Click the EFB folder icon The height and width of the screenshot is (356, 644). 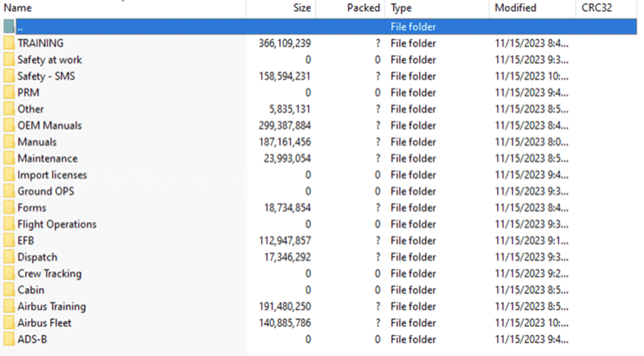pos(9,241)
